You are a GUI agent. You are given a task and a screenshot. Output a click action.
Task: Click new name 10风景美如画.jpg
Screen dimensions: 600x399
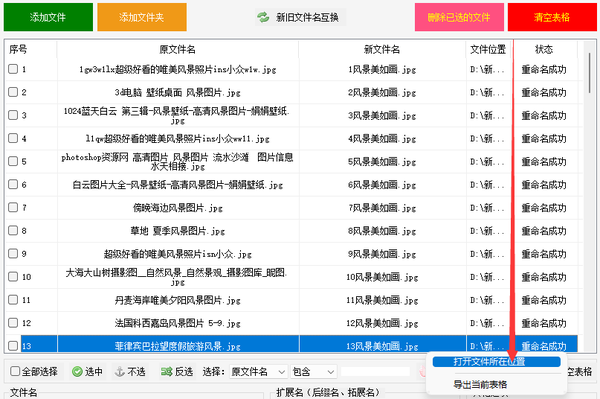[x=382, y=277]
